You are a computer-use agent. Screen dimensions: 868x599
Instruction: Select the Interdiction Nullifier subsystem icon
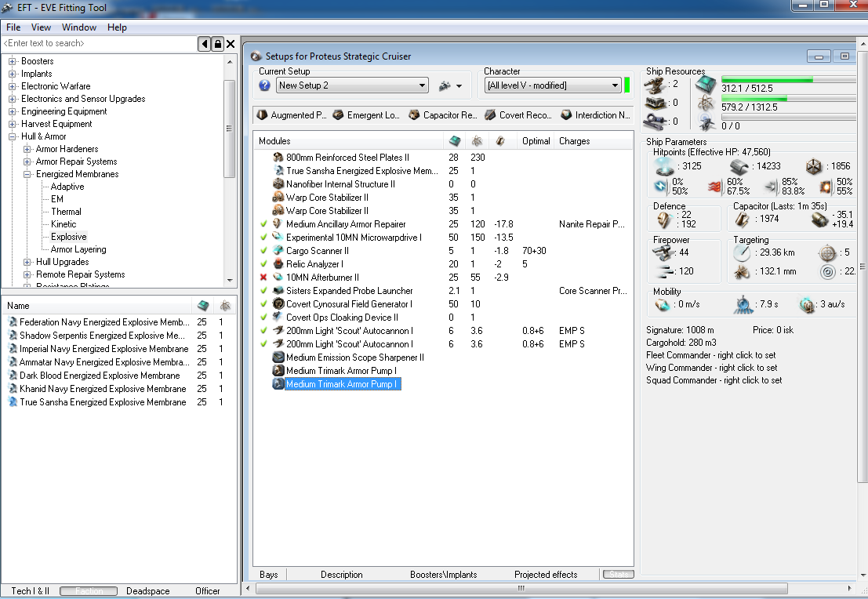click(566, 115)
